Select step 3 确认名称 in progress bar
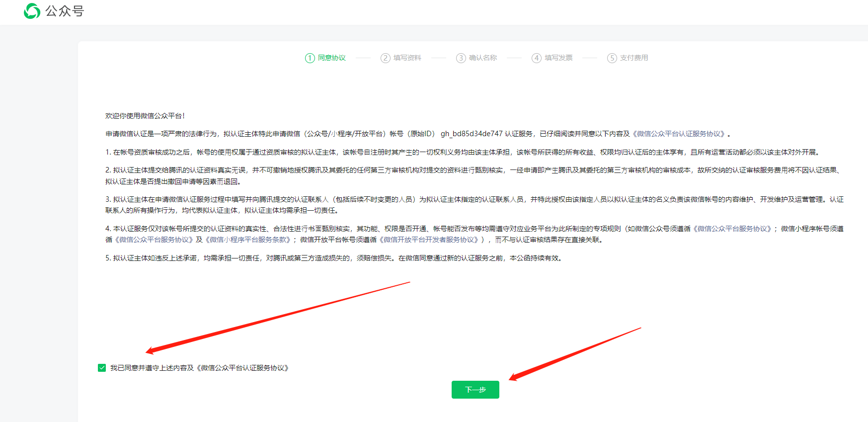This screenshot has height=422, width=868. (x=476, y=58)
